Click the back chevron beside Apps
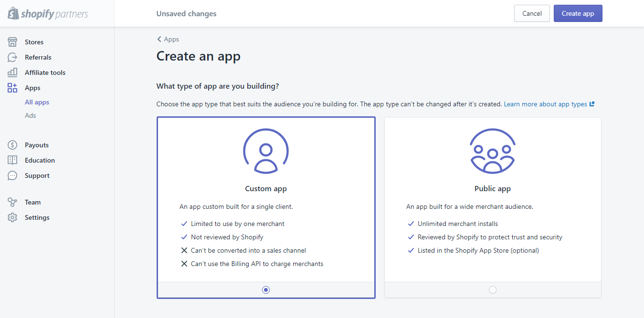 point(159,40)
